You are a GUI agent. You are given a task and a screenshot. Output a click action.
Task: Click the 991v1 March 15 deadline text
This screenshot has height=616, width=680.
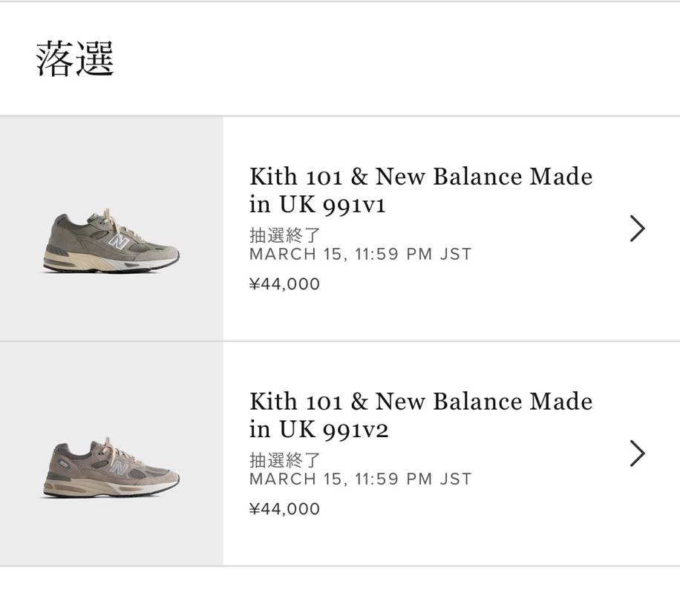[360, 255]
